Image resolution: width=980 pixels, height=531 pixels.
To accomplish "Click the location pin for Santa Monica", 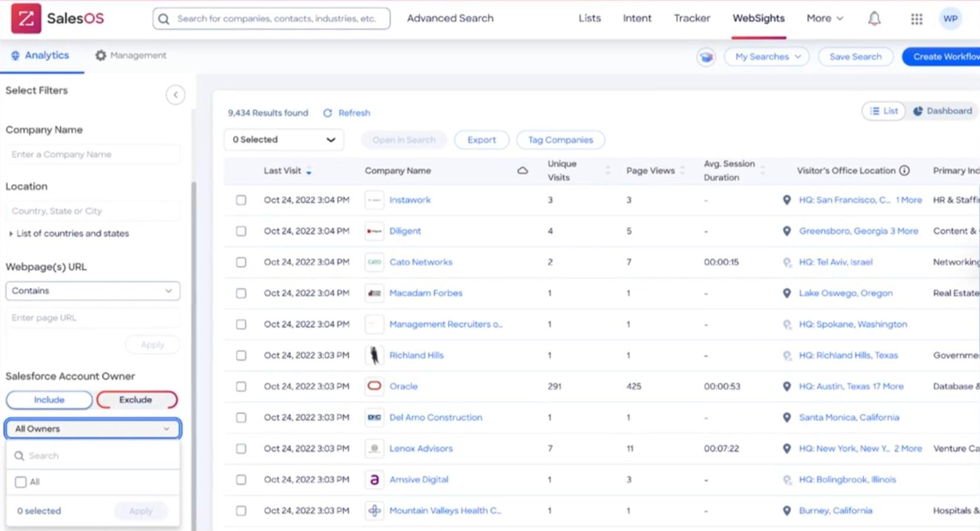I will click(787, 417).
